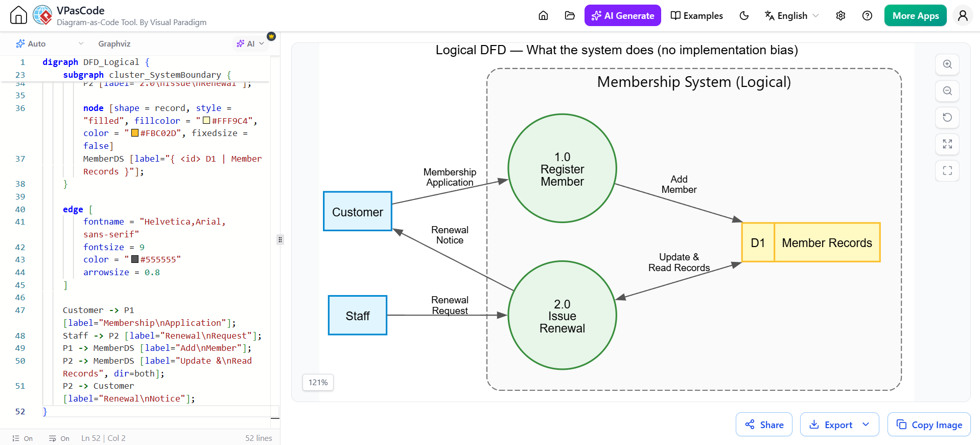The height and width of the screenshot is (445, 980).
Task: Zoom out of the diagram
Action: coord(947,91)
